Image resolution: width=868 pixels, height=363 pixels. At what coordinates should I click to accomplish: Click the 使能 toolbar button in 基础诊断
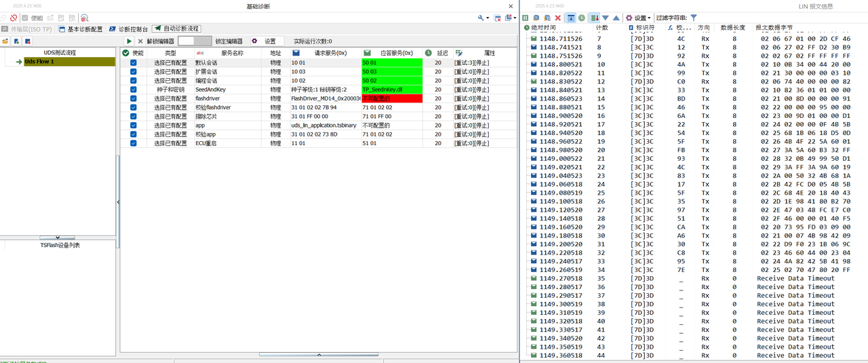coord(32,18)
